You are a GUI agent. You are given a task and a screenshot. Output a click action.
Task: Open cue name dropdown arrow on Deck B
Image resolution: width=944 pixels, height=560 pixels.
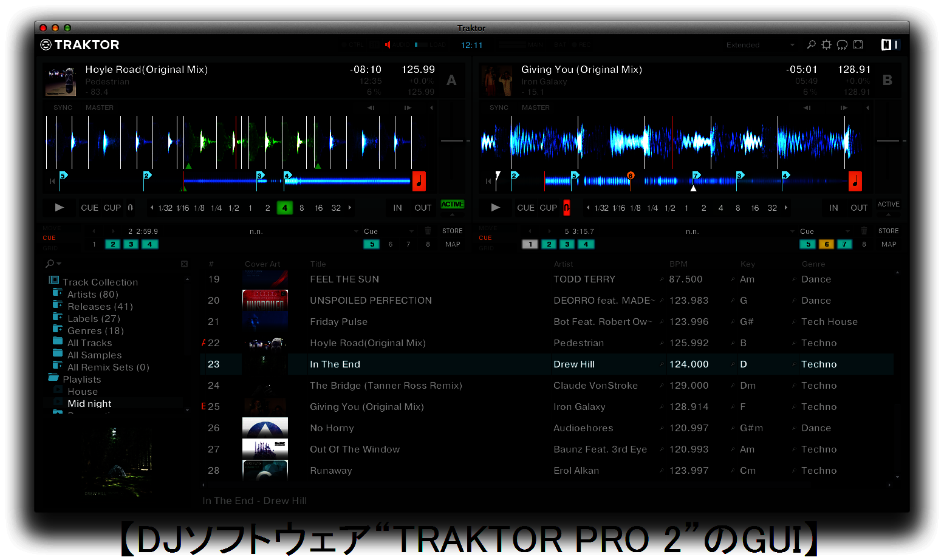(792, 231)
